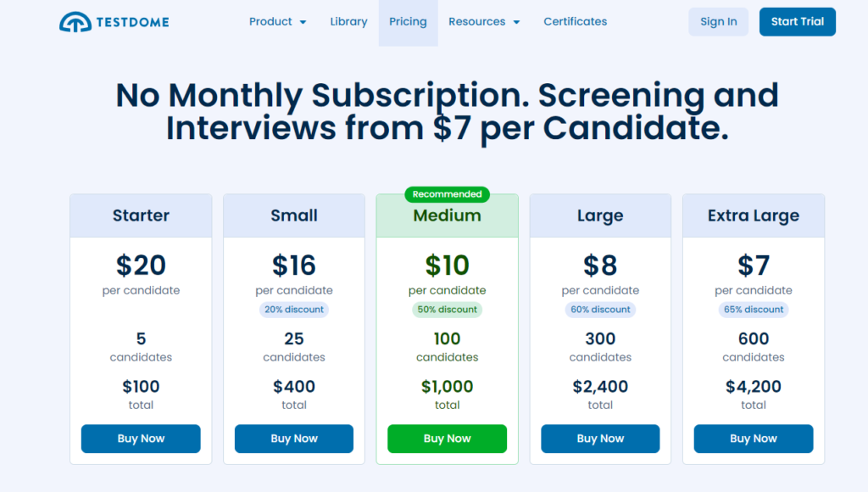Image resolution: width=868 pixels, height=492 pixels.
Task: Click the Resources dropdown arrow
Action: [x=518, y=22]
